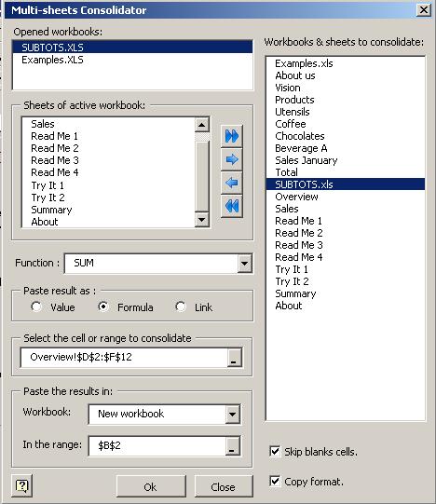Viewport: 436px width, 504px height.
Task: Select the Value radio button
Action: click(36, 306)
